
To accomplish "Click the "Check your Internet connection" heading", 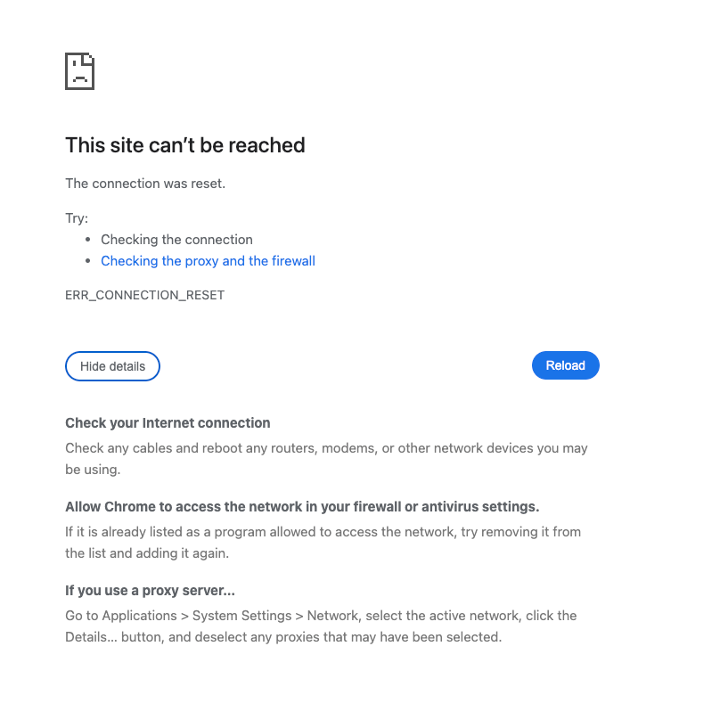I will 168,423.
